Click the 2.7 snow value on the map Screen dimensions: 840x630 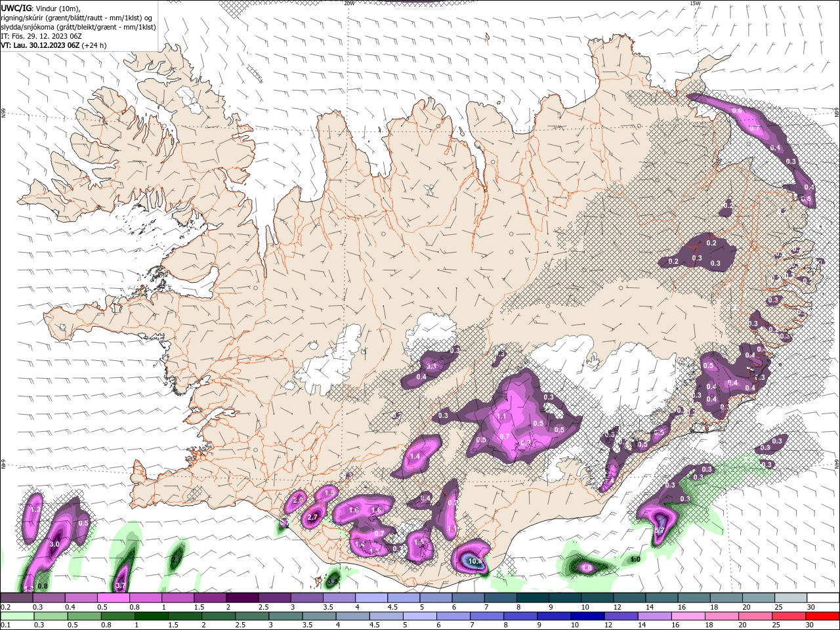pyautogui.click(x=312, y=518)
